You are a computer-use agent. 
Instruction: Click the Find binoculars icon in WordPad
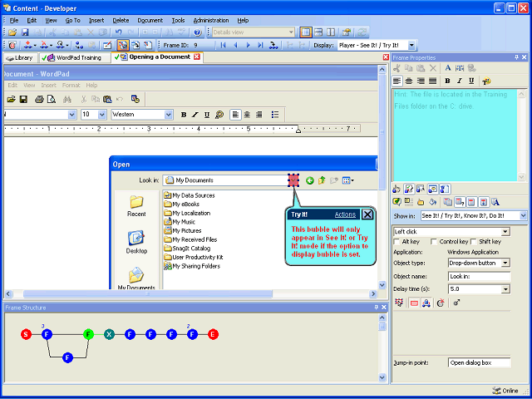coord(66,99)
